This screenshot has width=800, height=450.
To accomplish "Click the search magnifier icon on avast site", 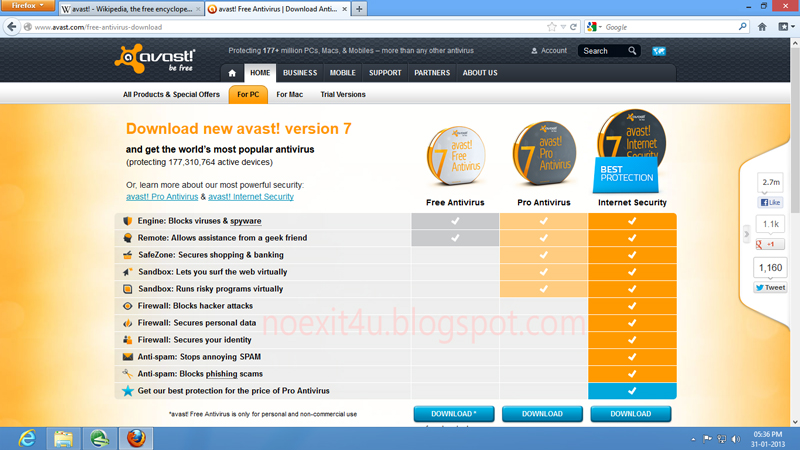I will pos(632,51).
